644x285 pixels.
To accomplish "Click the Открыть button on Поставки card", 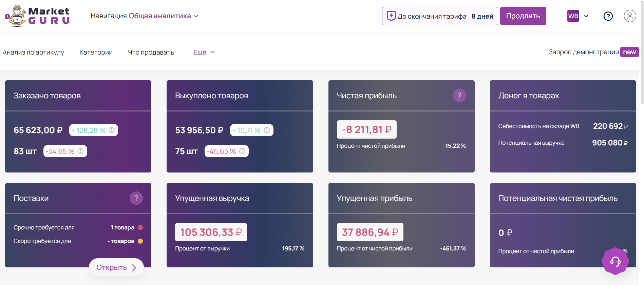I will 116,267.
